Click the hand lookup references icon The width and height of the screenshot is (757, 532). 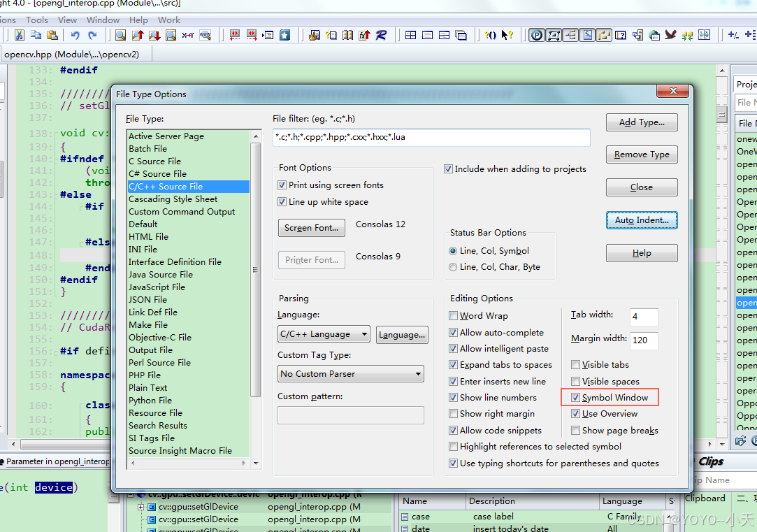(315, 35)
